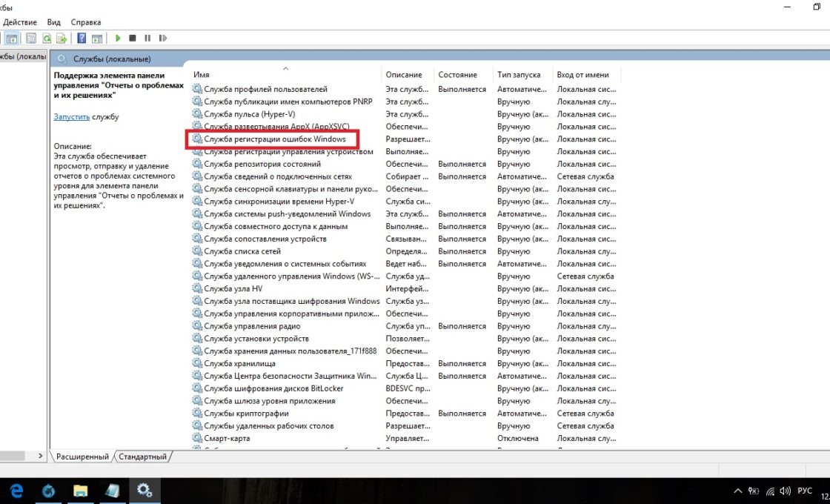Click the network icon in the system tray
Viewport: 830px width, 504px height.
(x=770, y=491)
